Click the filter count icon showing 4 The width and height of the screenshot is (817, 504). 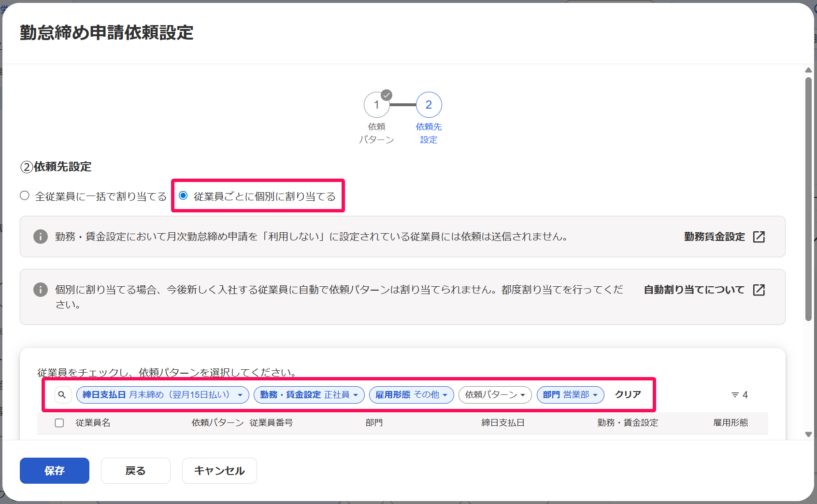tap(740, 395)
